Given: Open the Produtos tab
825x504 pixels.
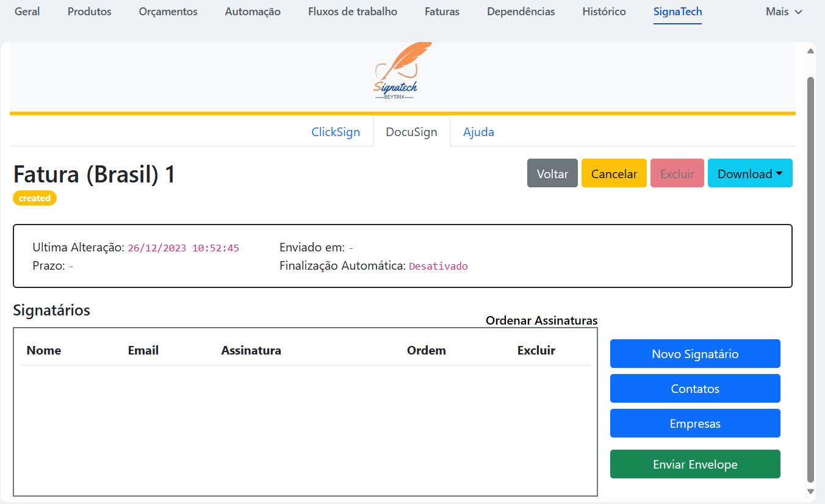Looking at the screenshot, I should (90, 12).
